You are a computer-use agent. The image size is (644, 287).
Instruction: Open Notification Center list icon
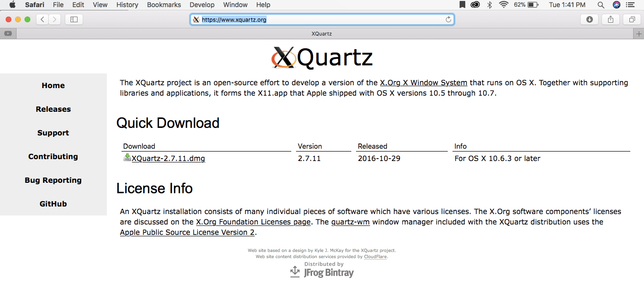630,5
